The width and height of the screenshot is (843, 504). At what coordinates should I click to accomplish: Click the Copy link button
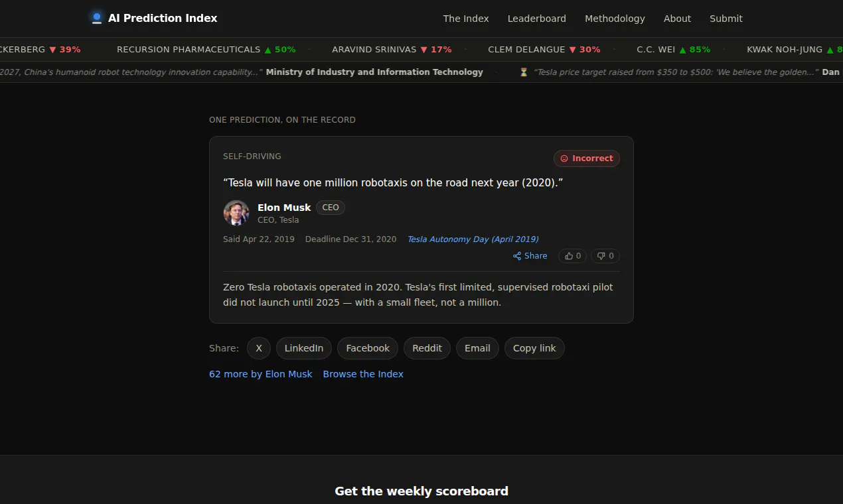534,348
